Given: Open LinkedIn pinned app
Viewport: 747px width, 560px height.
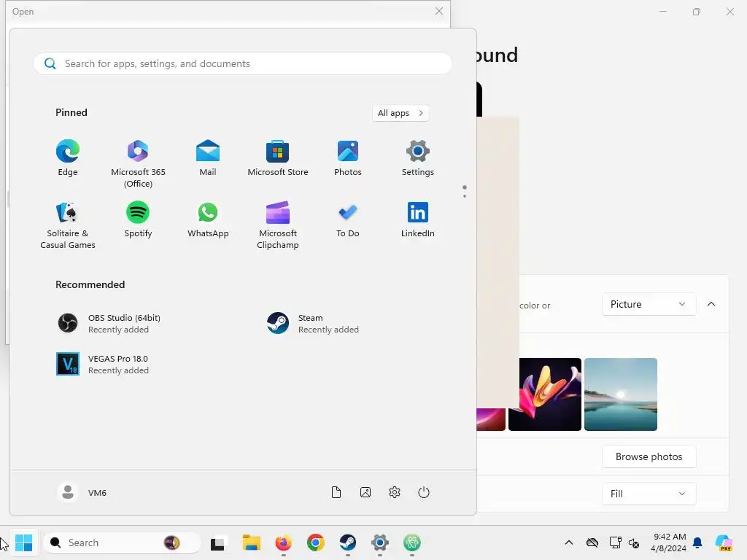Looking at the screenshot, I should click(x=418, y=219).
